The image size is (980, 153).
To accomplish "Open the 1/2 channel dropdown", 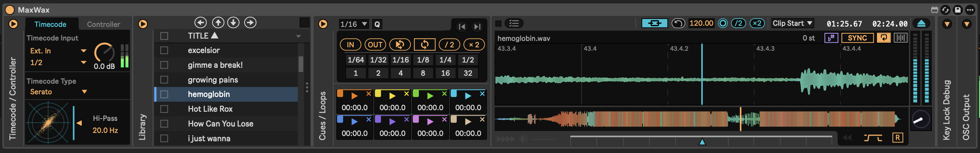I will 58,62.
